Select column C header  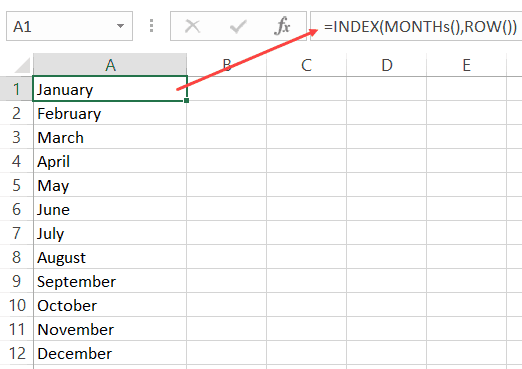(306, 65)
